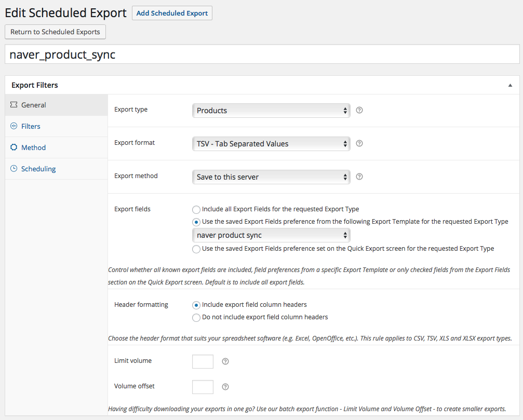523x420 pixels.
Task: Click help icon next to Limit volume
Action: pos(225,361)
